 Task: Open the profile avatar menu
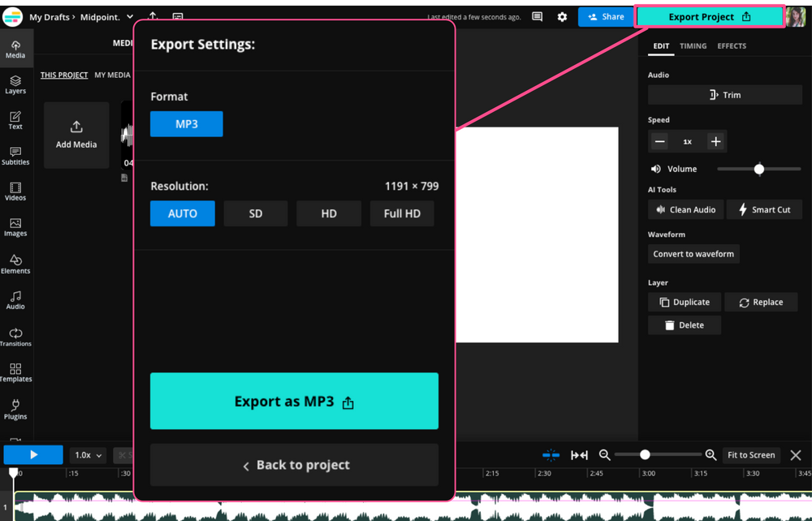795,15
